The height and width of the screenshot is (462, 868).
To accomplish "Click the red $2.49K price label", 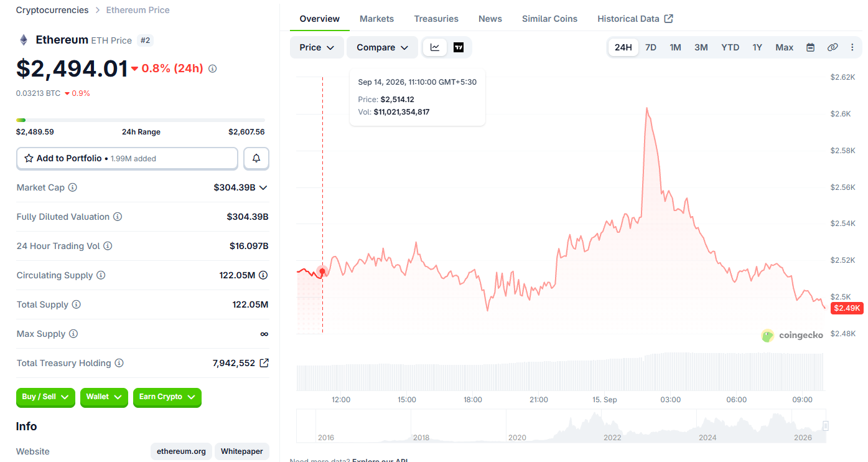I will click(x=847, y=308).
